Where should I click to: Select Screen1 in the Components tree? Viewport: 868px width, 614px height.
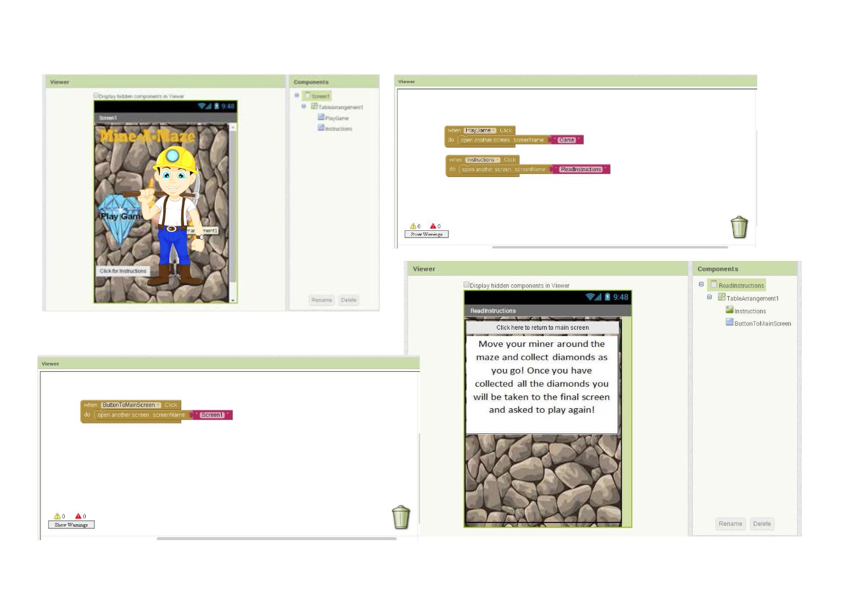point(321,96)
